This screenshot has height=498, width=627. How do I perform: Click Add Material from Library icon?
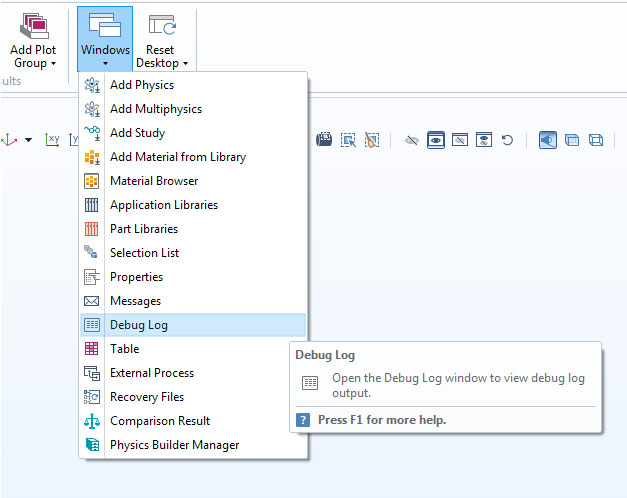pyautogui.click(x=92, y=157)
